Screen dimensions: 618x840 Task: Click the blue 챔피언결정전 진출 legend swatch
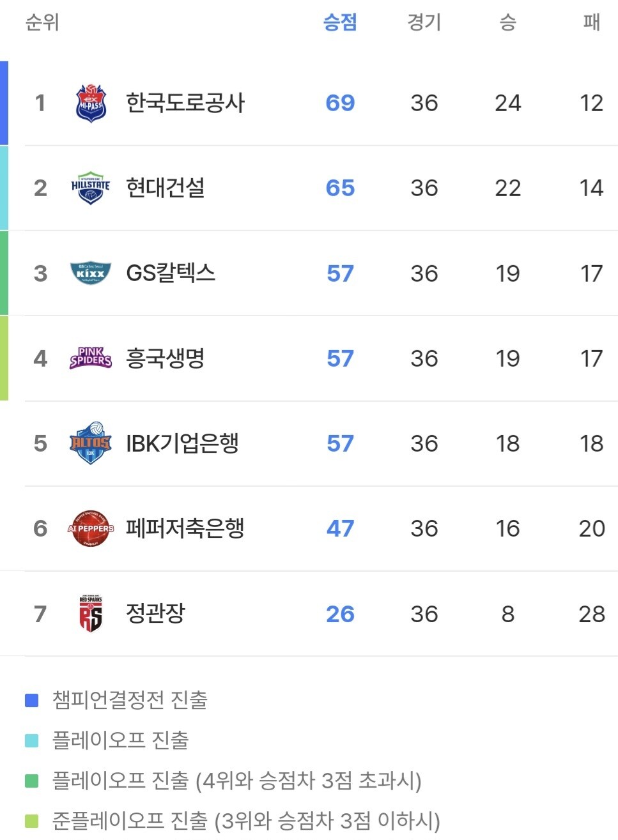click(31, 700)
